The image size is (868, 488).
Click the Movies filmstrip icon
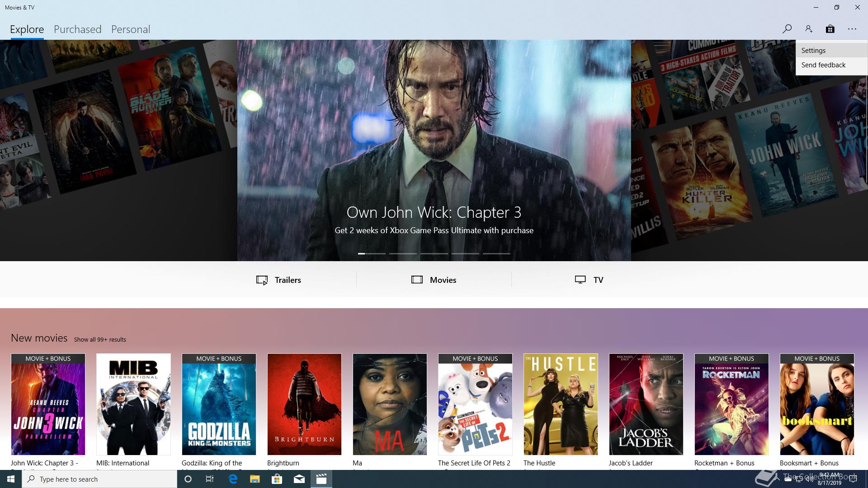pos(417,280)
